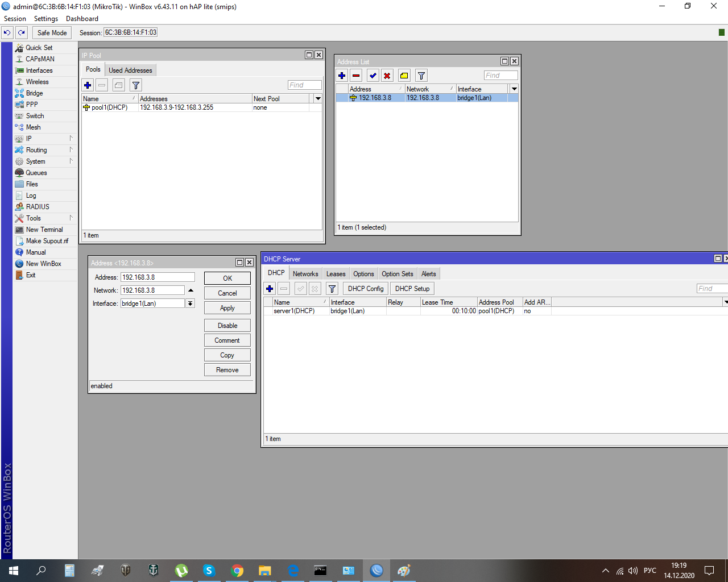Screen dimensions: 728x582
Task: Click Find field in IP Pool window
Action: [x=304, y=85]
